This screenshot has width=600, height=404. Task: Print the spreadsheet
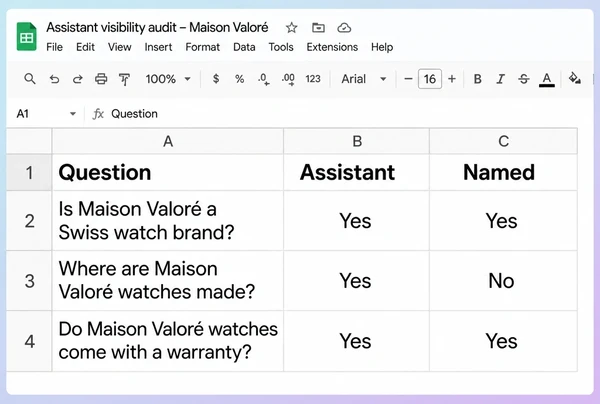coord(101,79)
